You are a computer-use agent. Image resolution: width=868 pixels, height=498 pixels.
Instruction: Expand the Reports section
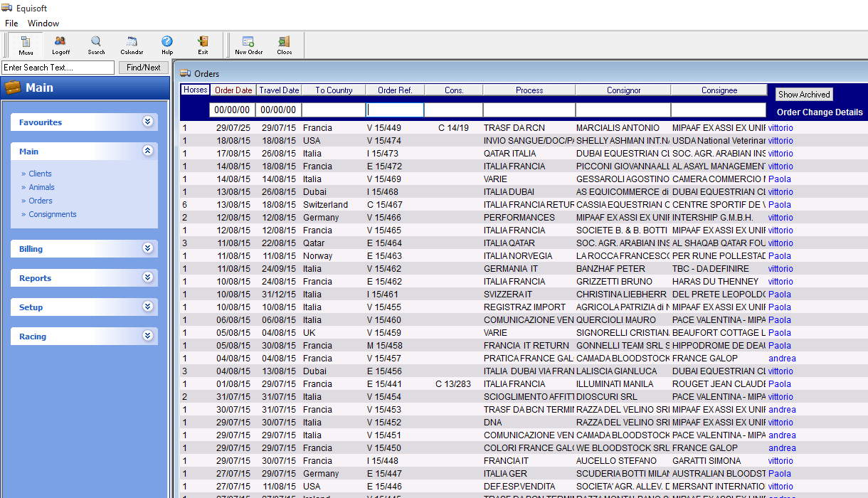(147, 277)
